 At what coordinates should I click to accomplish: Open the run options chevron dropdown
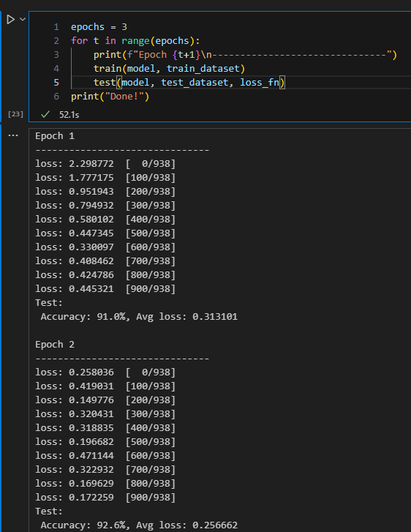click(23, 19)
